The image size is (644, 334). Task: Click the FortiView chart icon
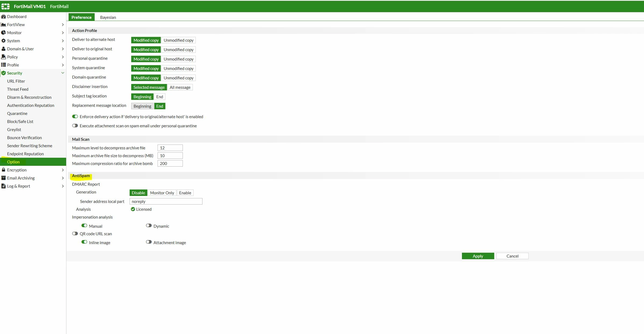pyautogui.click(x=3, y=24)
